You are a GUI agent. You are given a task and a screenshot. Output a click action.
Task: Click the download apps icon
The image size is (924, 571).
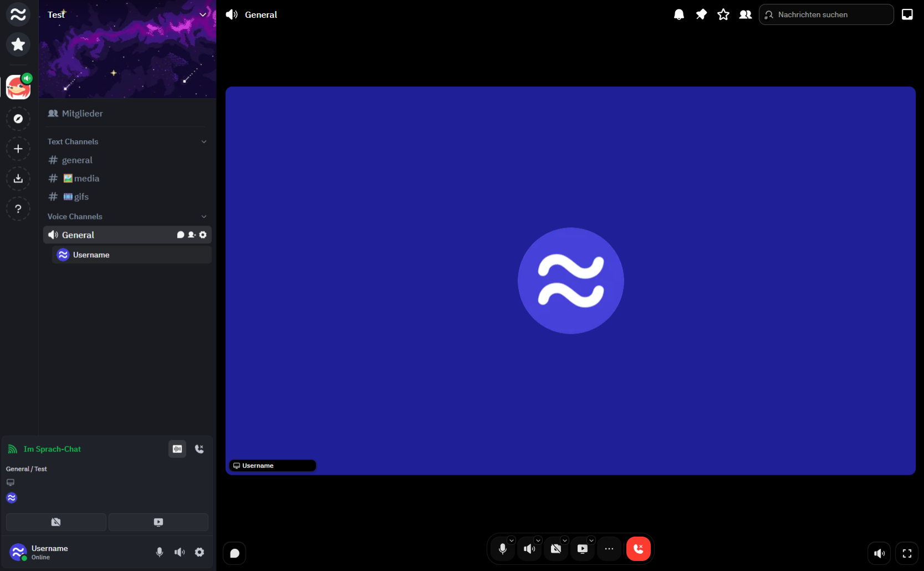click(18, 179)
